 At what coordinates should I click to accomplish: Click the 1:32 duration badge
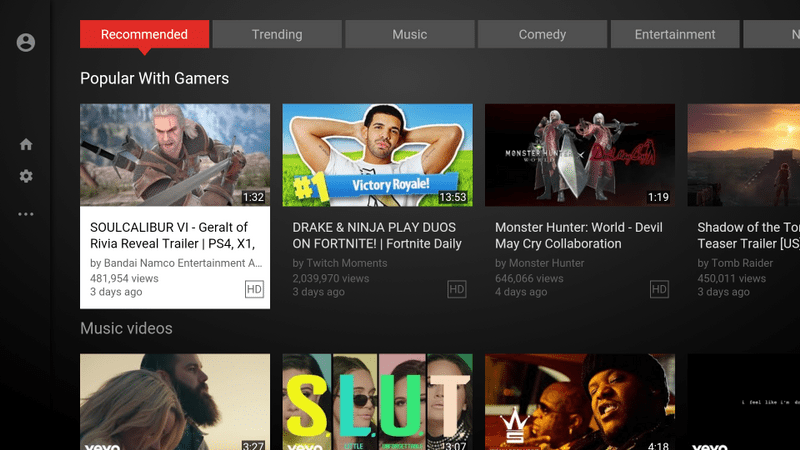click(x=254, y=197)
